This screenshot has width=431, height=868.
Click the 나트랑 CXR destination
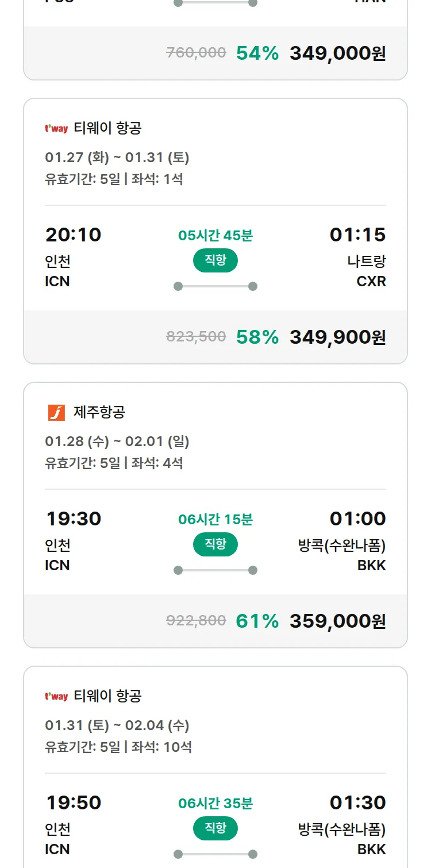click(367, 271)
